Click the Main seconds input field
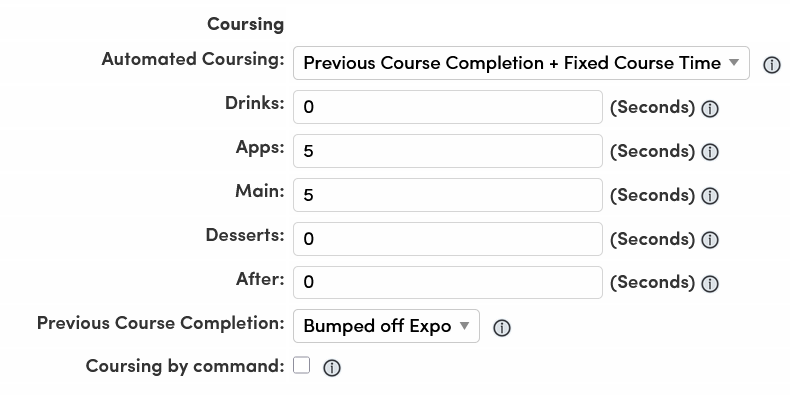 [447, 194]
